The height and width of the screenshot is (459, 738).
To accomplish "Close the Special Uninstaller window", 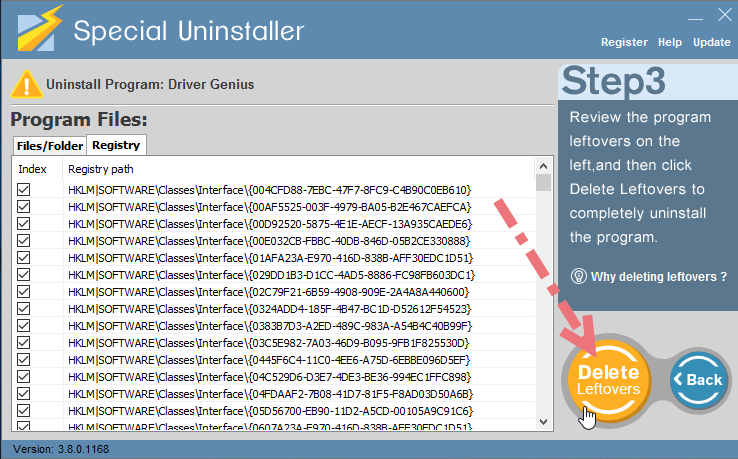I will pos(725,15).
